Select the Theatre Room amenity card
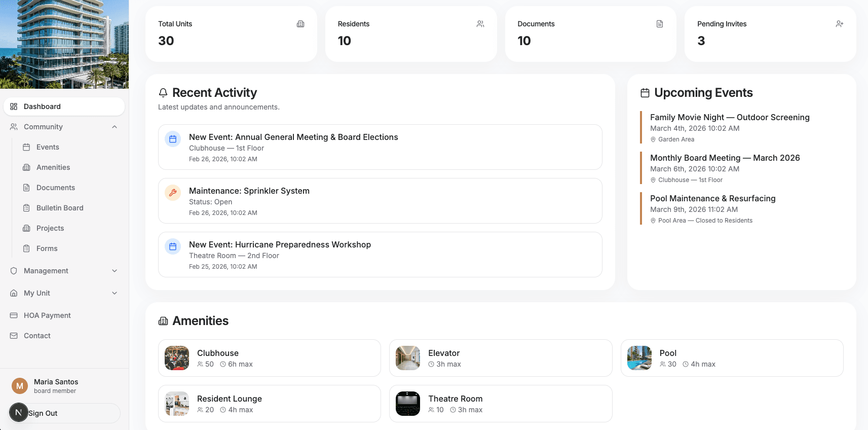Image resolution: width=868 pixels, height=430 pixels. [x=501, y=404]
